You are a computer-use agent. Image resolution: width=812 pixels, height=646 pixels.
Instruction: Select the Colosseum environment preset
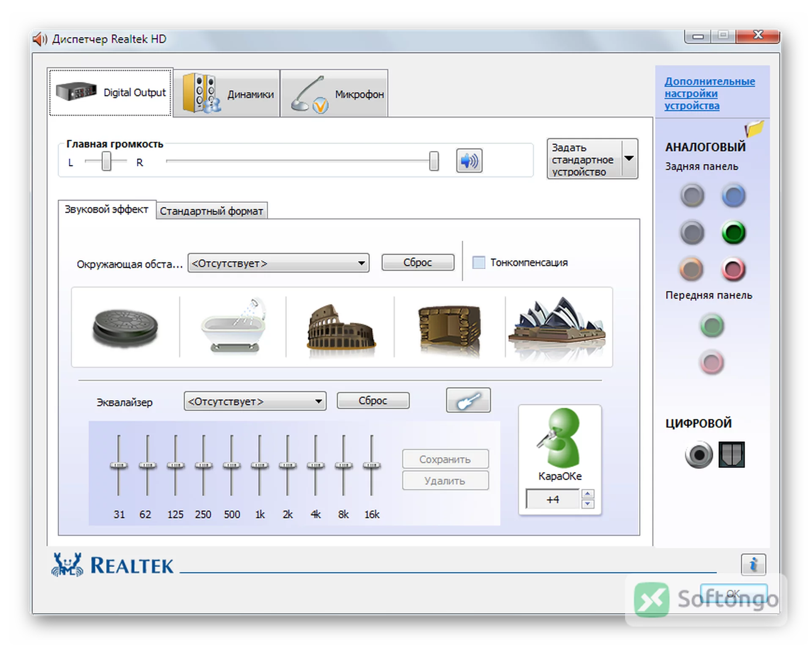(x=341, y=327)
